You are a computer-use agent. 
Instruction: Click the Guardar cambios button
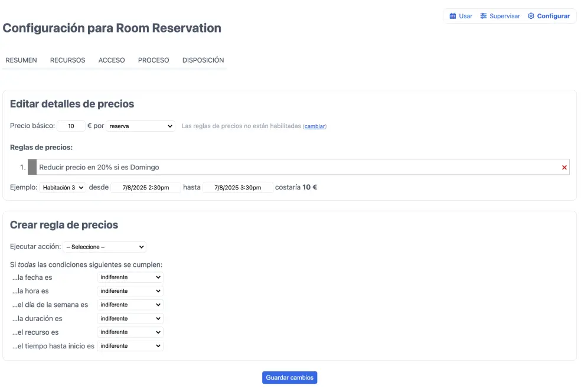[x=289, y=378]
